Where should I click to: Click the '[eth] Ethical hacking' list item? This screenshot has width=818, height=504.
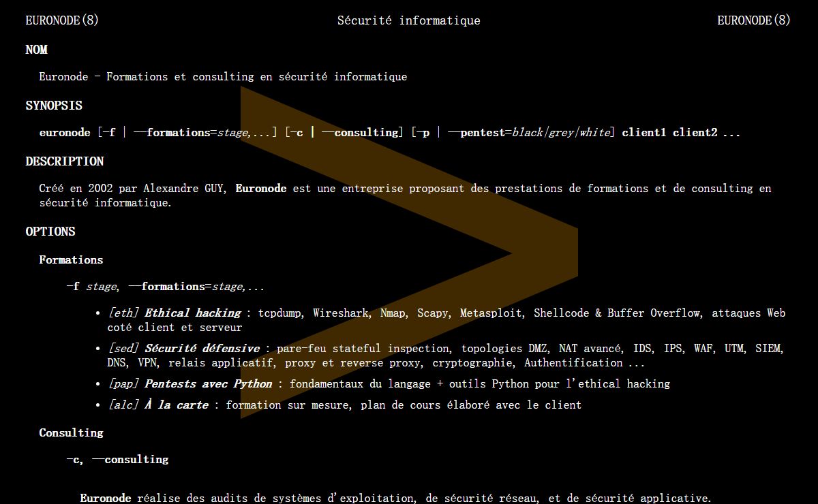(x=446, y=320)
